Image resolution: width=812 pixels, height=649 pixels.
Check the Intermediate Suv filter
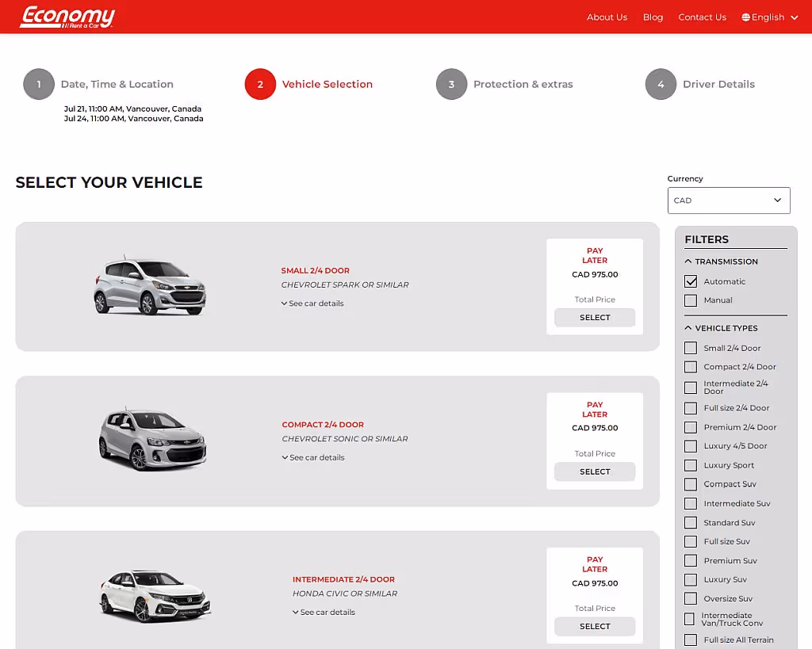(691, 503)
